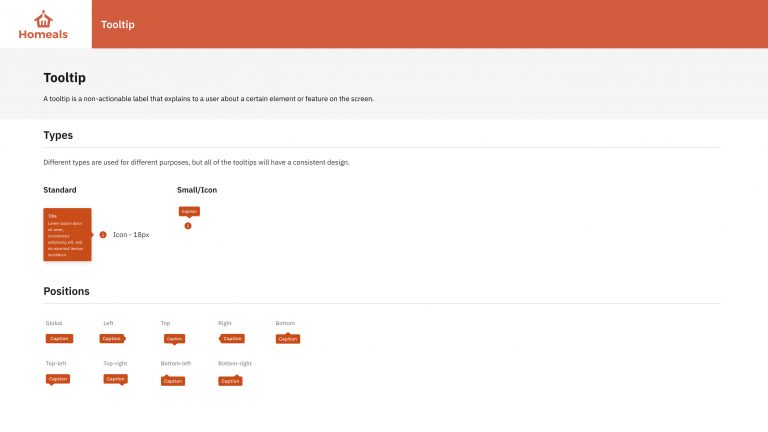Select the Small/Icon caption tooltip
Screen dimensions: 768x432
[x=189, y=212]
